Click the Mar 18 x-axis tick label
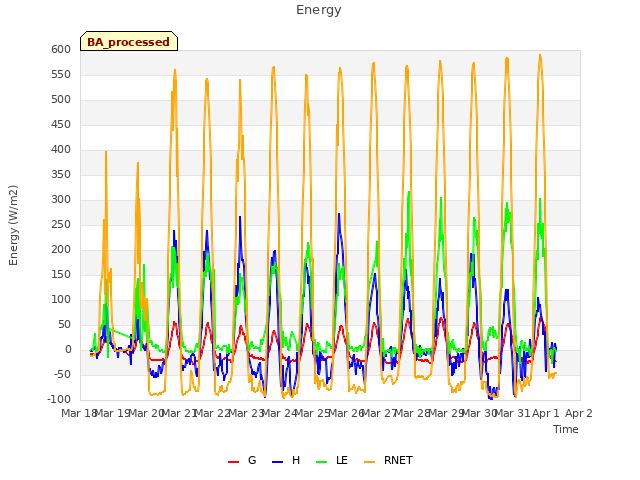Viewport: 640px width, 480px height. (x=79, y=413)
